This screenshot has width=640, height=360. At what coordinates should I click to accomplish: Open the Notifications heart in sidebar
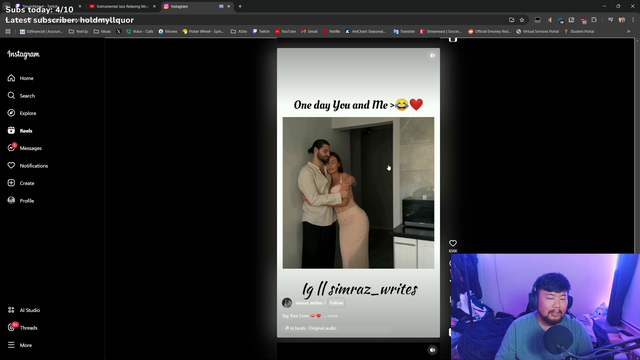coord(11,165)
